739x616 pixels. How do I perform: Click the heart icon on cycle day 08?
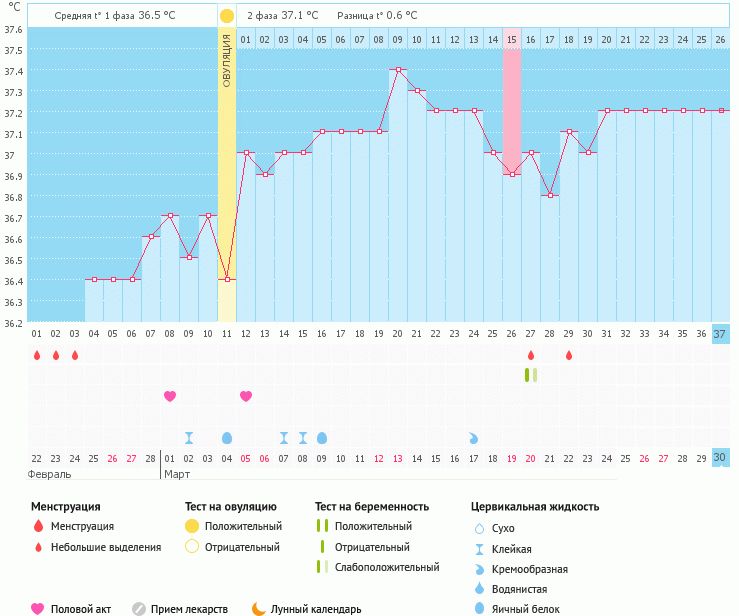pos(170,396)
